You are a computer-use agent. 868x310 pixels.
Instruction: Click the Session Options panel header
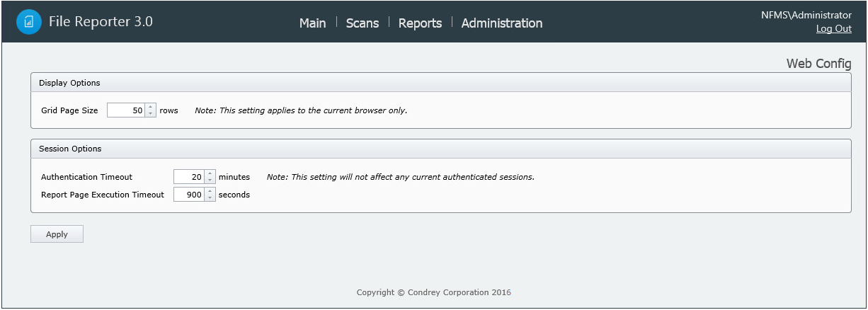click(70, 149)
